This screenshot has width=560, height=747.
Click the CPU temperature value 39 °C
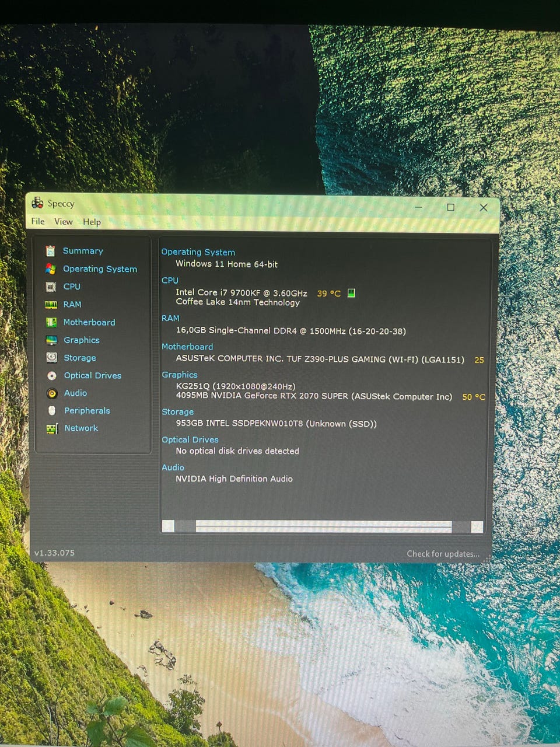[329, 294]
